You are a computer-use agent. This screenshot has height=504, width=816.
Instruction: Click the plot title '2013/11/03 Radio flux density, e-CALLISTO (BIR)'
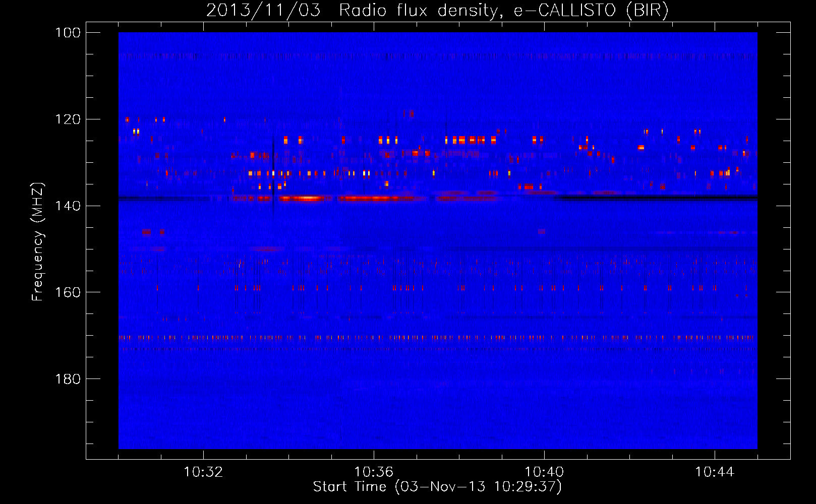click(437, 11)
